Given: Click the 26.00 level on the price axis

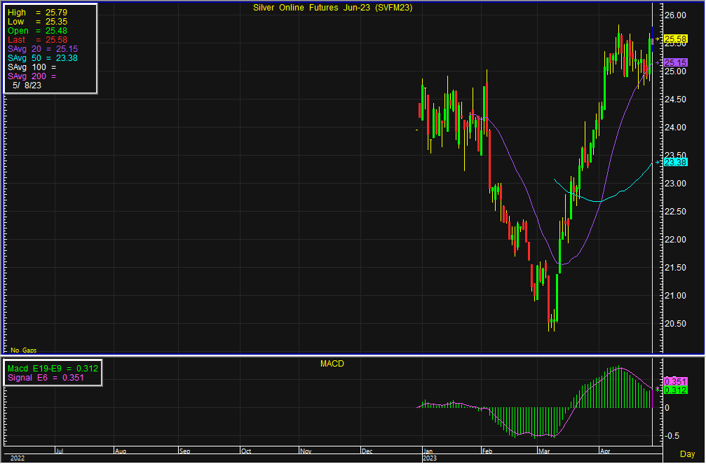Looking at the screenshot, I should coord(675,16).
